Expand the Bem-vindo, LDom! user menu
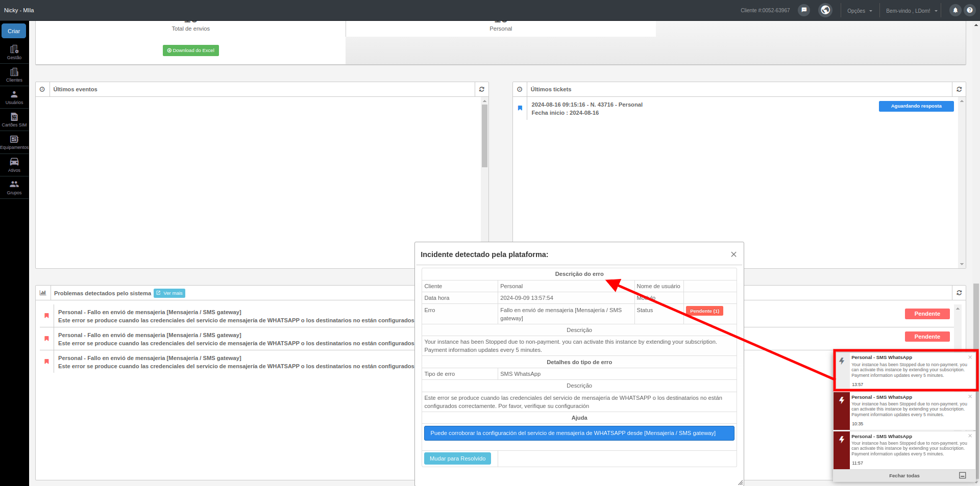Viewport: 980px width, 486px height. tap(912, 11)
